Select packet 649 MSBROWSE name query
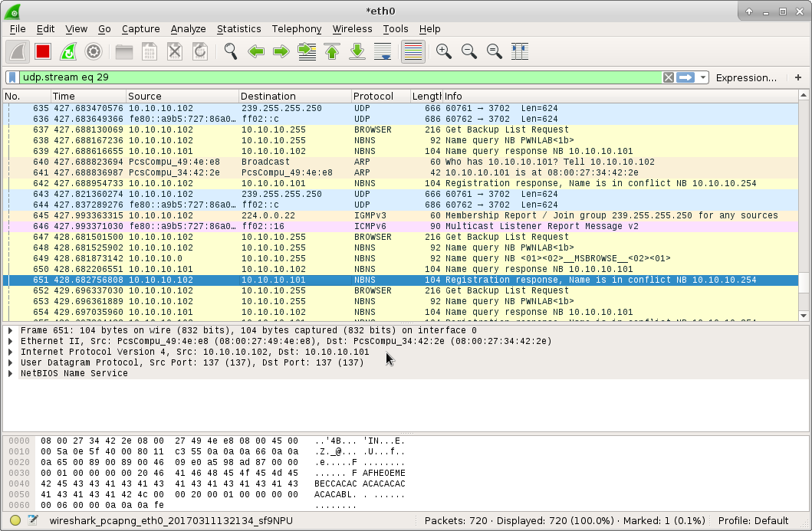Image resolution: width=812 pixels, height=531 pixels. pyautogui.click(x=401, y=258)
